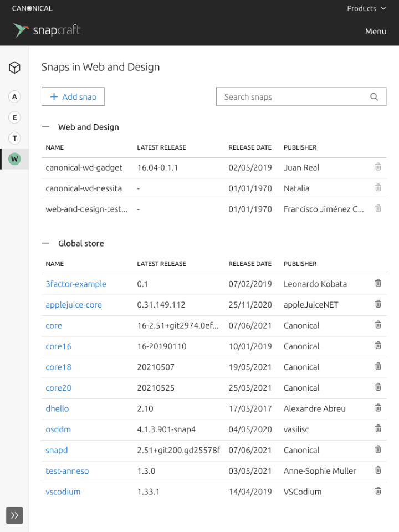Open the core16 snap link
The image size is (399, 532).
(58, 346)
